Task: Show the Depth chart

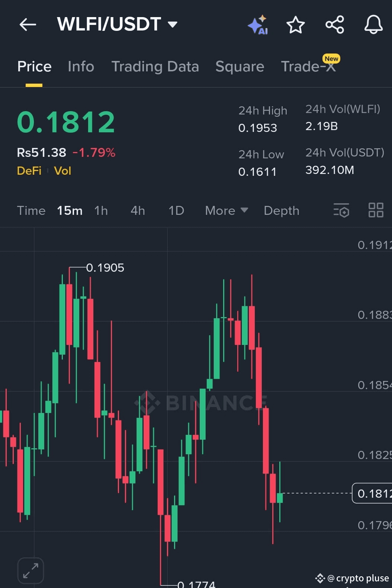Action: [x=282, y=211]
